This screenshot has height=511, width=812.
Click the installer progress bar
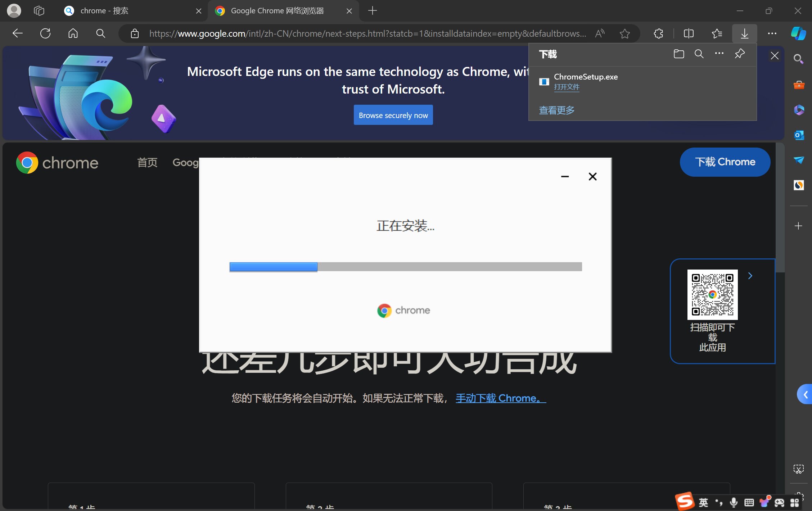click(405, 267)
